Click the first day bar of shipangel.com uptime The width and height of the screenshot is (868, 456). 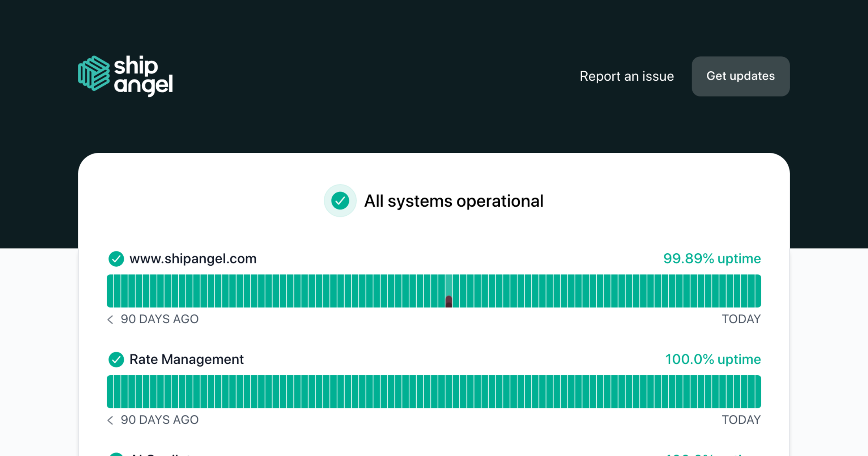click(110, 291)
